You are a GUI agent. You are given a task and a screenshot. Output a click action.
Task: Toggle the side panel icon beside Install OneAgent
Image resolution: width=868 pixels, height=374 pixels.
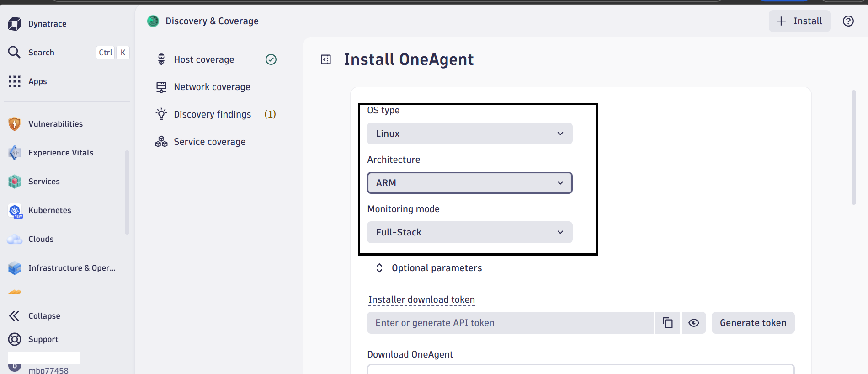point(326,59)
